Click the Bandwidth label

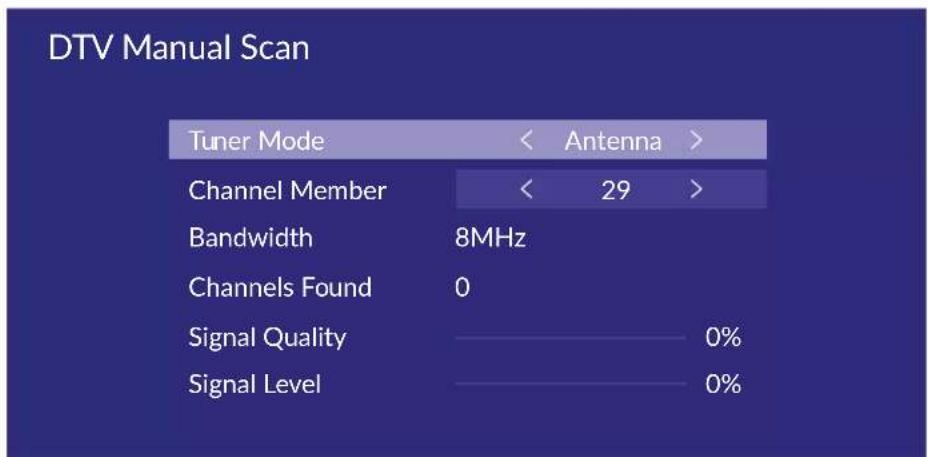point(250,238)
